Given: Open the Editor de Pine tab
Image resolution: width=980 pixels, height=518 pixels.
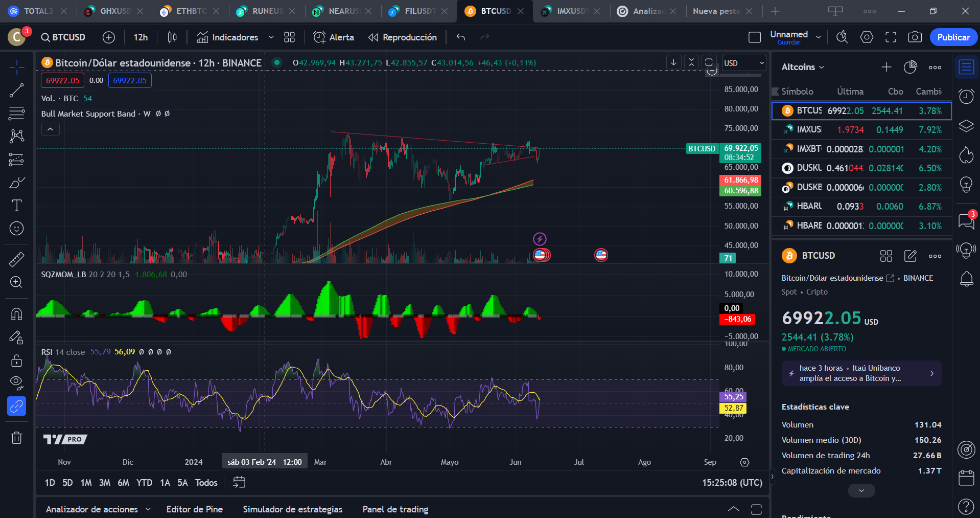Looking at the screenshot, I should (x=195, y=509).
